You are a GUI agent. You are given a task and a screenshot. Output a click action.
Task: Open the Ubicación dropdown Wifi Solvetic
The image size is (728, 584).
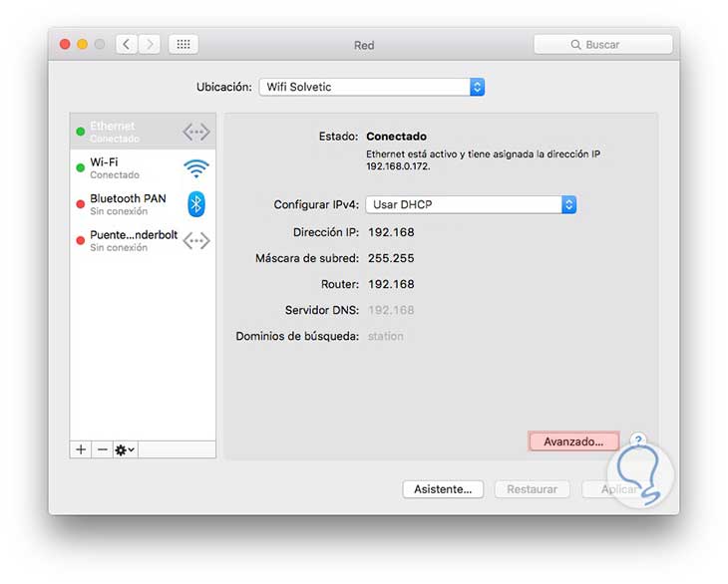[x=372, y=87]
